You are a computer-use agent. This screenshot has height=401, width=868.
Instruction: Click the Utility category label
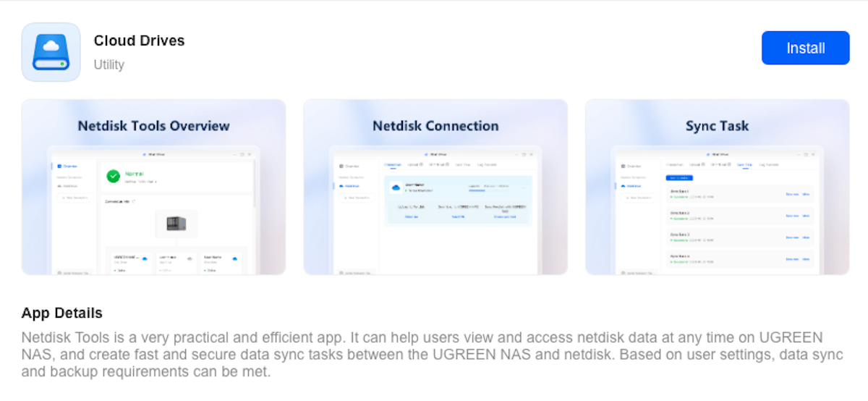[109, 64]
